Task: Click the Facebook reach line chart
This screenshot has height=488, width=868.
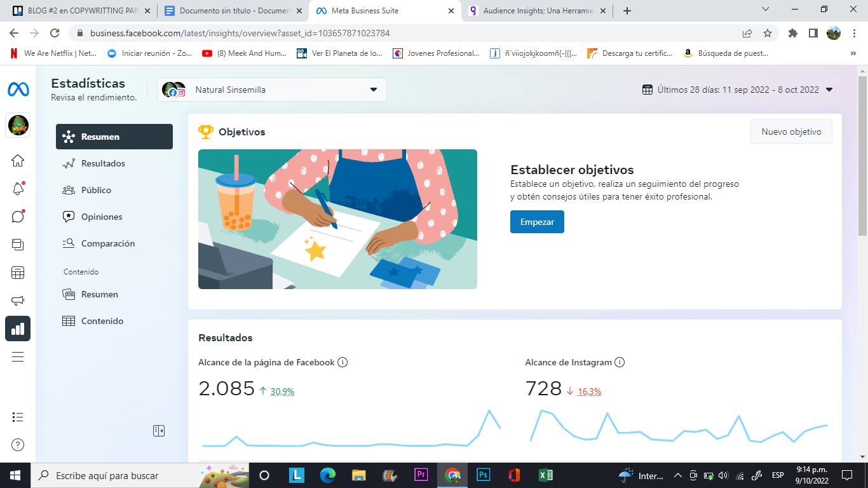Action: pos(351,429)
